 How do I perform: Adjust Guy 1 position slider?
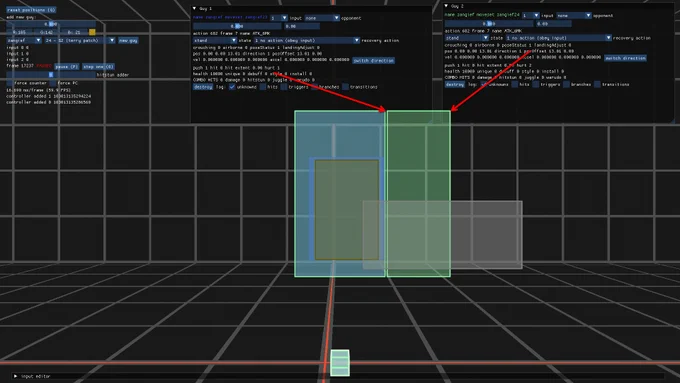pos(237,26)
